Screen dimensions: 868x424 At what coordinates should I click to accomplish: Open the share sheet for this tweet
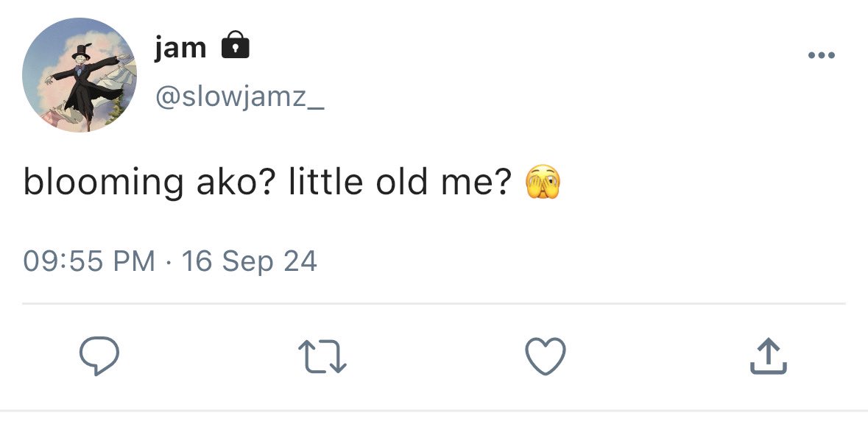pos(769,356)
